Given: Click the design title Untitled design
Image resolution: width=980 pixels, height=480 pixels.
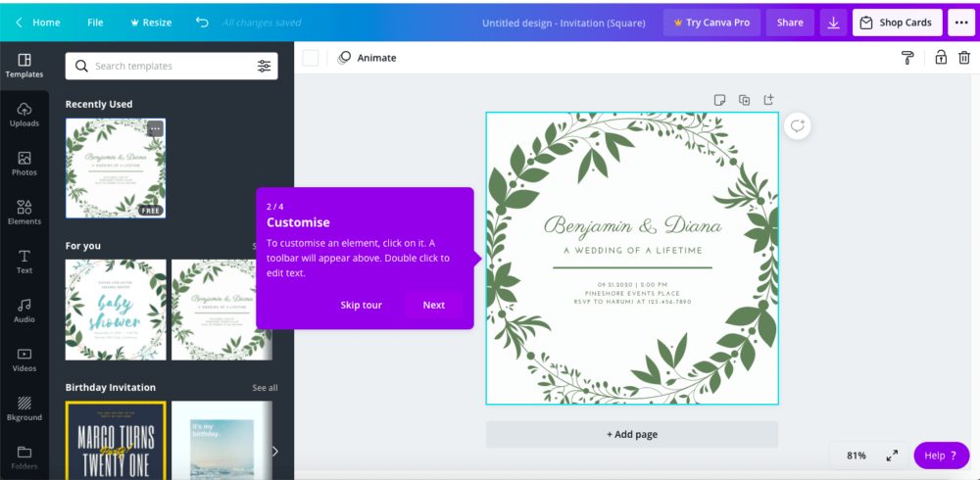Looking at the screenshot, I should 563,24.
